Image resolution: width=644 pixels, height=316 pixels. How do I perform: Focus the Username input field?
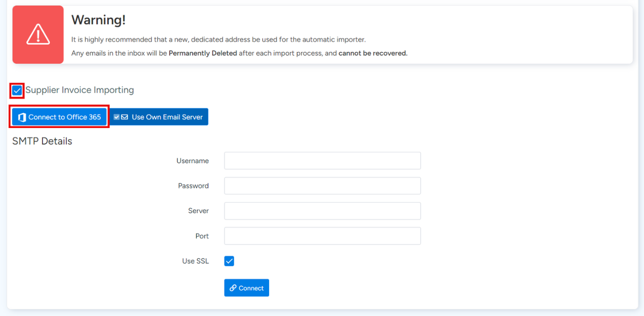pyautogui.click(x=322, y=161)
